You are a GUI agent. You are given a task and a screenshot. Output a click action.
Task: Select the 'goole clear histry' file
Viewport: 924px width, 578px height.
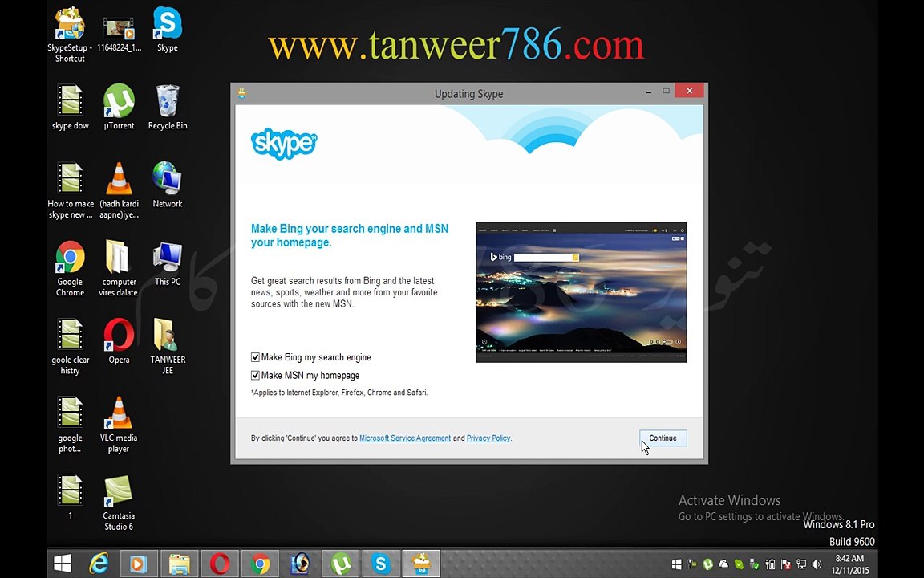70,346
